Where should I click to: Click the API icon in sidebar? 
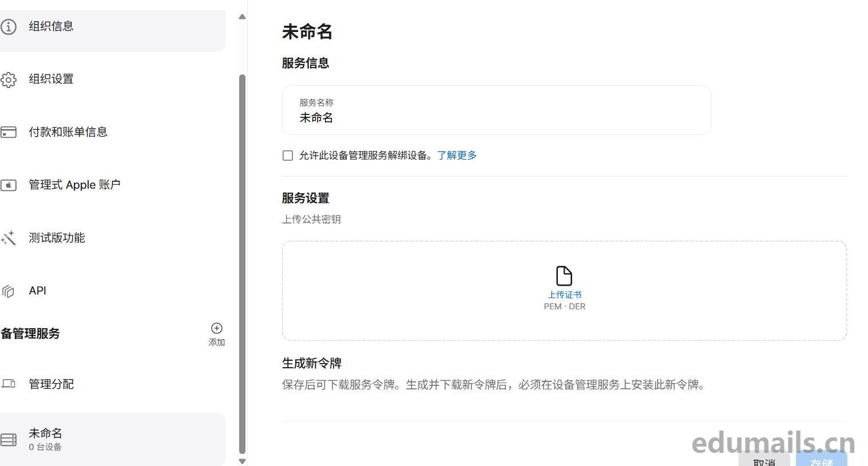(x=9, y=291)
